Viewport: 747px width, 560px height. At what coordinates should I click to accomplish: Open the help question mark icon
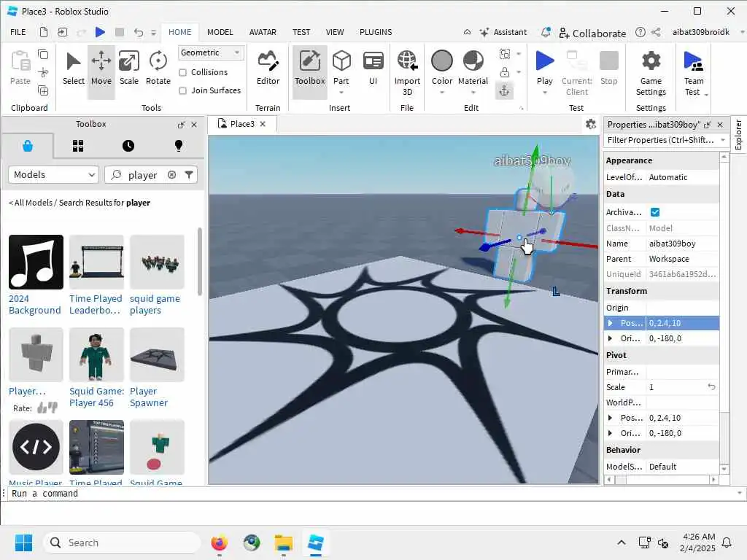pos(640,32)
